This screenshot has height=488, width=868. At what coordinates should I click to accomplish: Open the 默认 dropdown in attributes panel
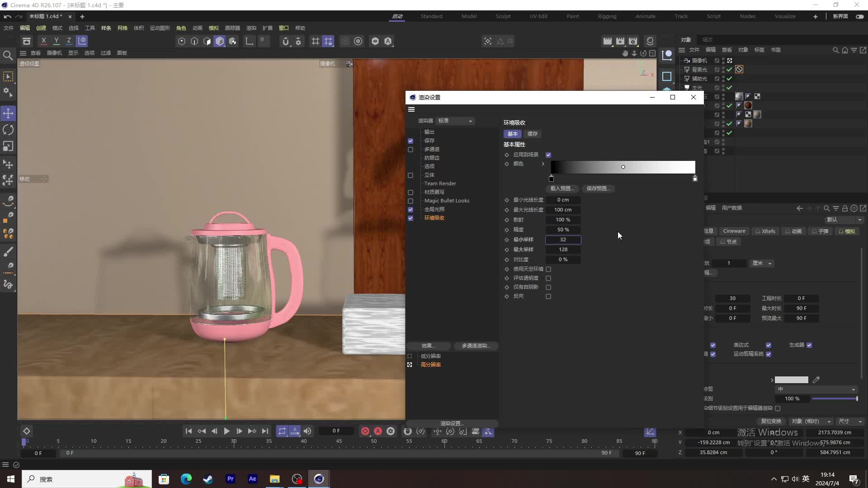click(x=844, y=220)
